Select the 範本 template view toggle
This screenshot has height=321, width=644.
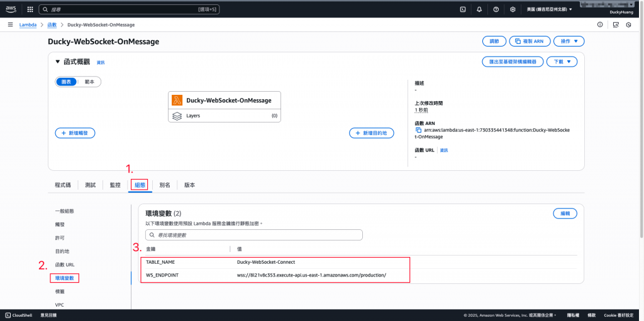pos(89,82)
